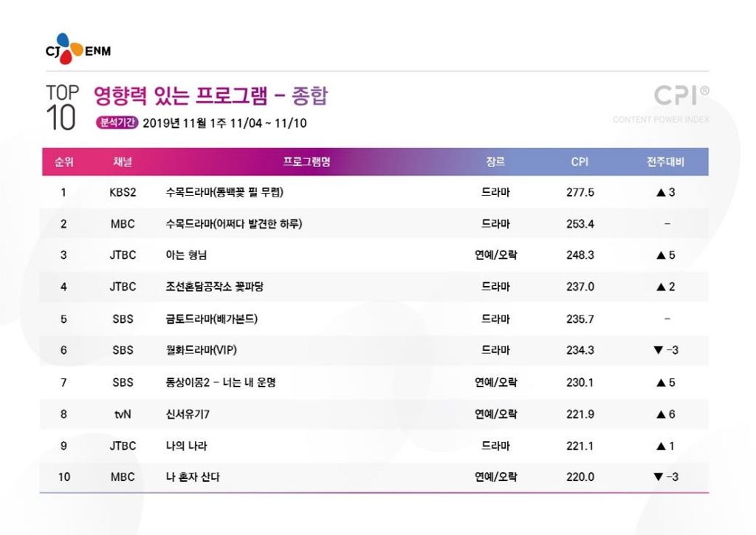The image size is (756, 535).
Task: Select the CPI column header
Action: coord(580,162)
